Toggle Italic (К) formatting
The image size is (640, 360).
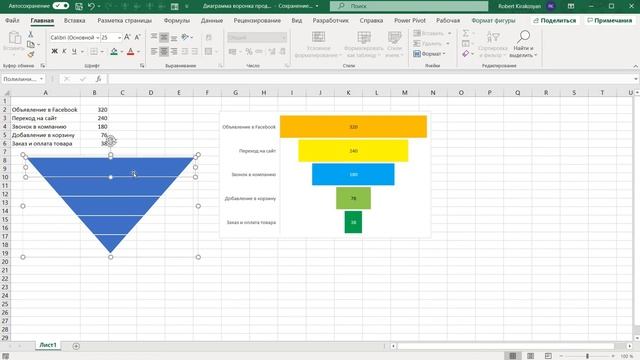64,51
